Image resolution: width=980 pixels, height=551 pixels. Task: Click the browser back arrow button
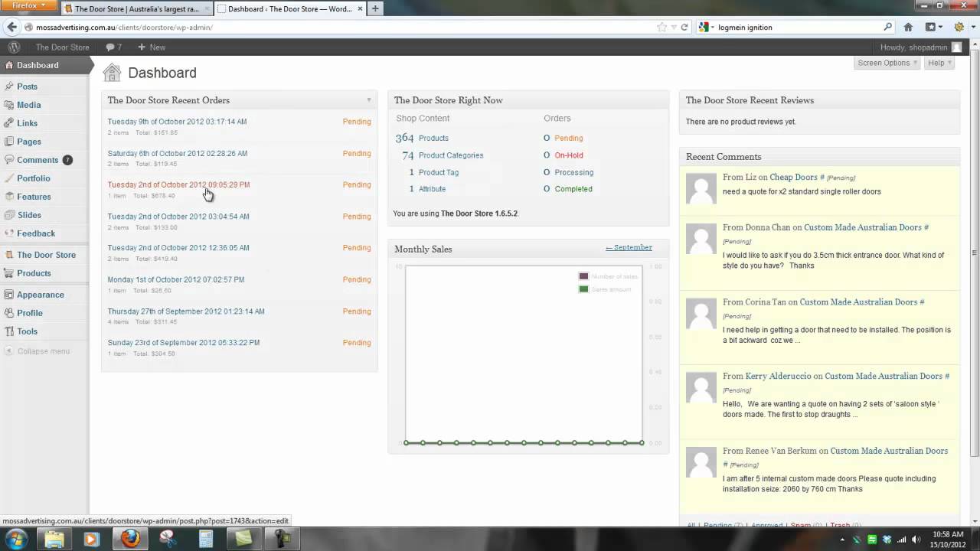[11, 27]
